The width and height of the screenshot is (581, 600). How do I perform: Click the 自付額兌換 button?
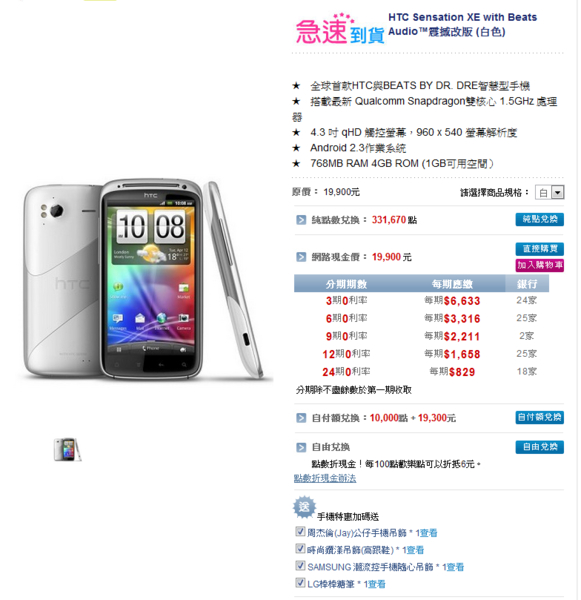click(539, 417)
